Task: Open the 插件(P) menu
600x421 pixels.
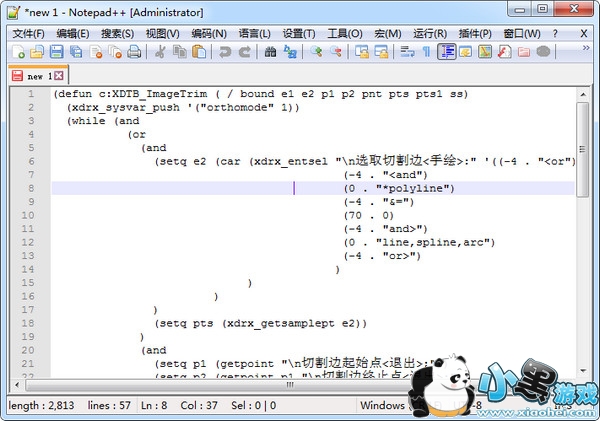Action: click(x=475, y=34)
